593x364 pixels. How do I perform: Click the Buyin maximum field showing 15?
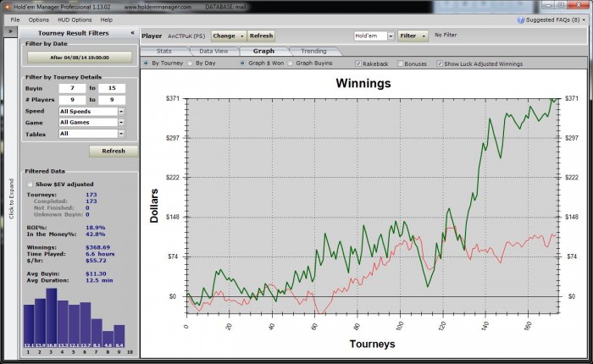pos(112,88)
